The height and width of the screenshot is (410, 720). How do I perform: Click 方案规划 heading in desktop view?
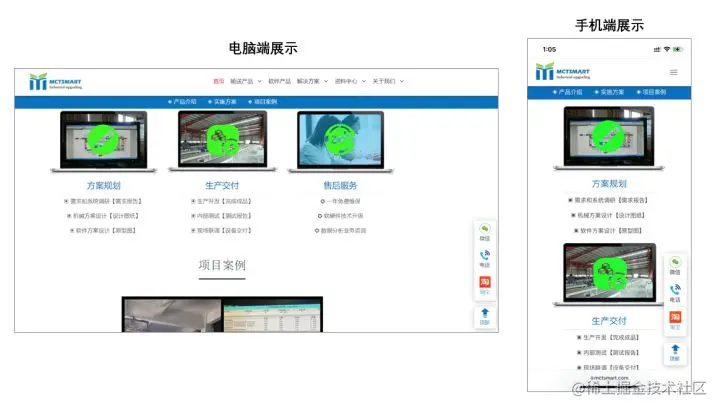pos(104,185)
